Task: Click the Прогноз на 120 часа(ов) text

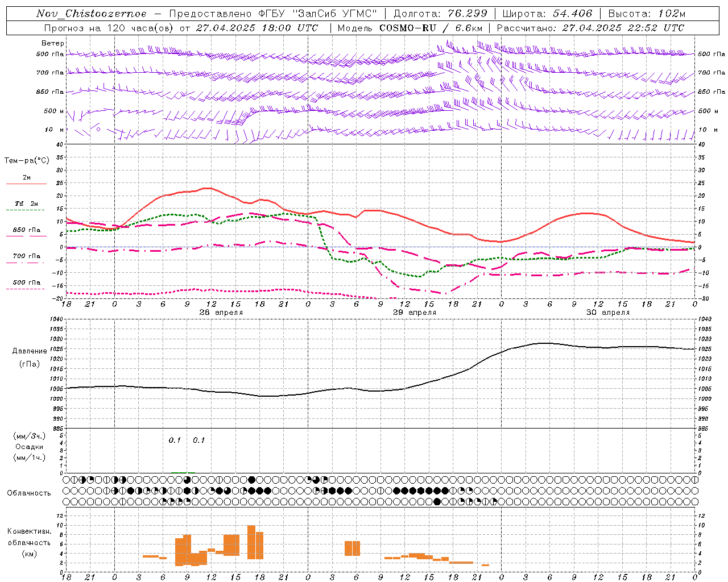Action: pos(110,28)
